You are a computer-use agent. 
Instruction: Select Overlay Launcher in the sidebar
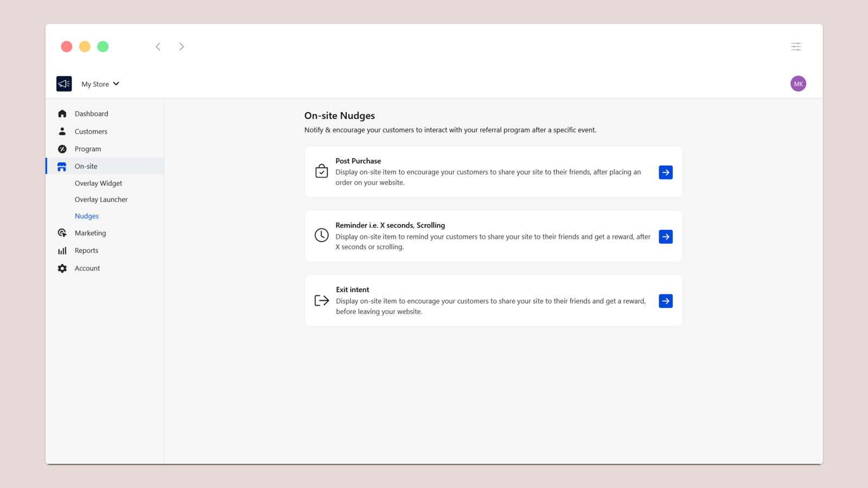[101, 200]
